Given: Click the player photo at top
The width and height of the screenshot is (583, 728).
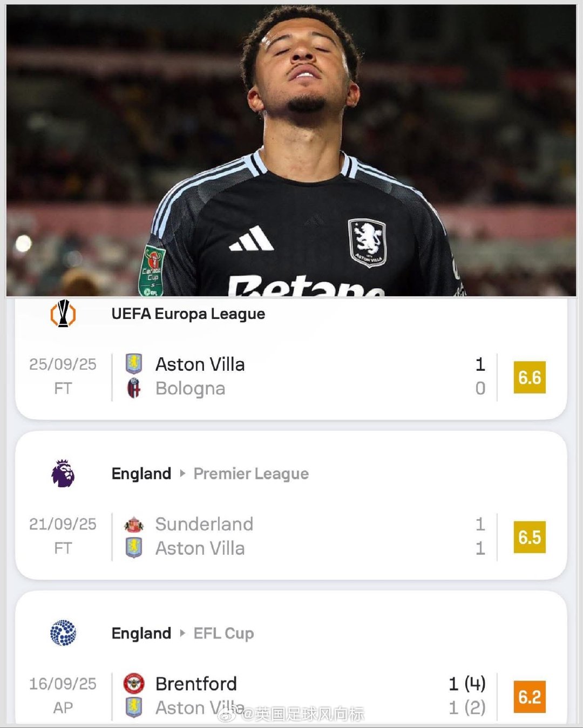Looking at the screenshot, I should tap(291, 151).
